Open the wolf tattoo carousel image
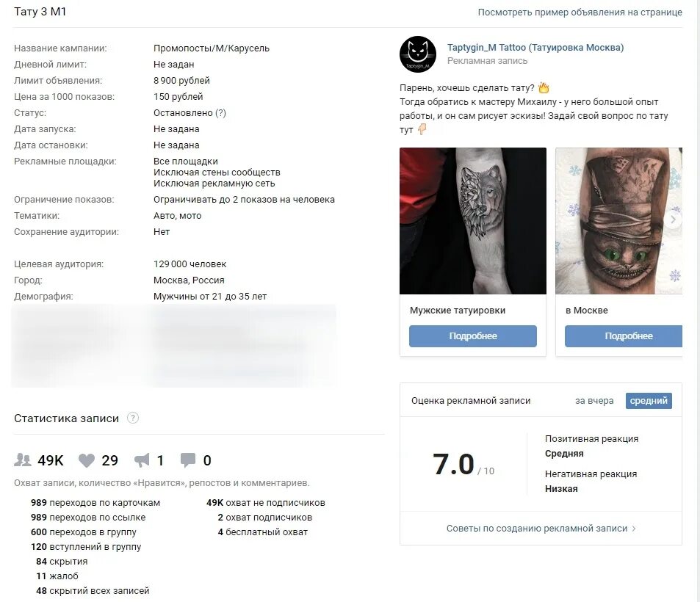 473,221
